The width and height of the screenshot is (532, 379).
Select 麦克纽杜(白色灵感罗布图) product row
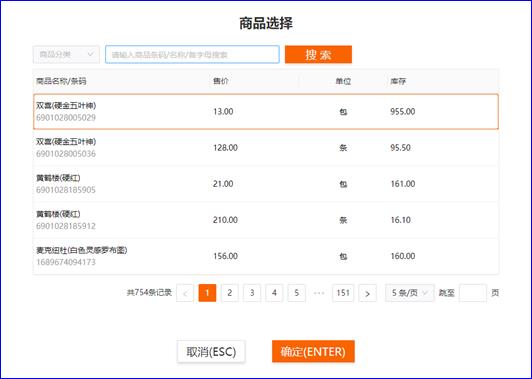click(x=266, y=256)
